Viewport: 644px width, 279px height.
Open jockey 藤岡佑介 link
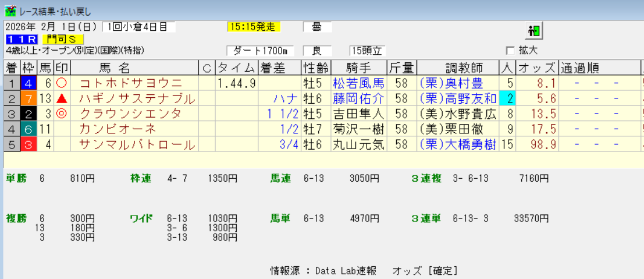[358, 98]
